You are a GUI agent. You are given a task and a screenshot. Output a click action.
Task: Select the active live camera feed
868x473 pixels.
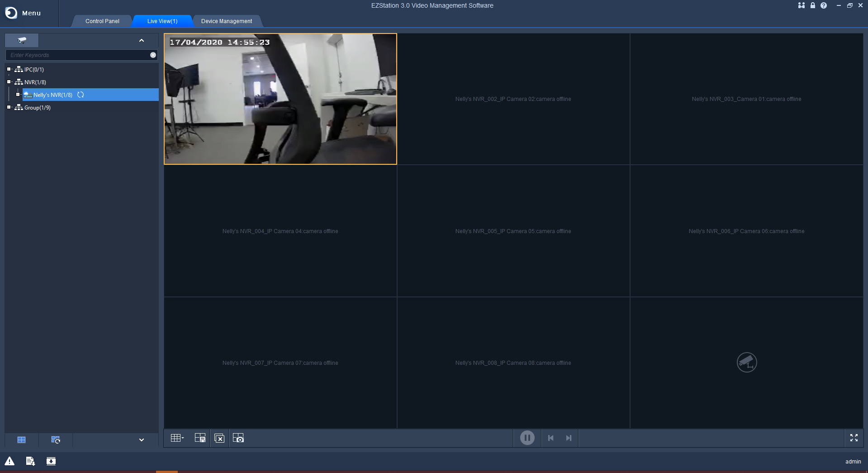pyautogui.click(x=280, y=99)
